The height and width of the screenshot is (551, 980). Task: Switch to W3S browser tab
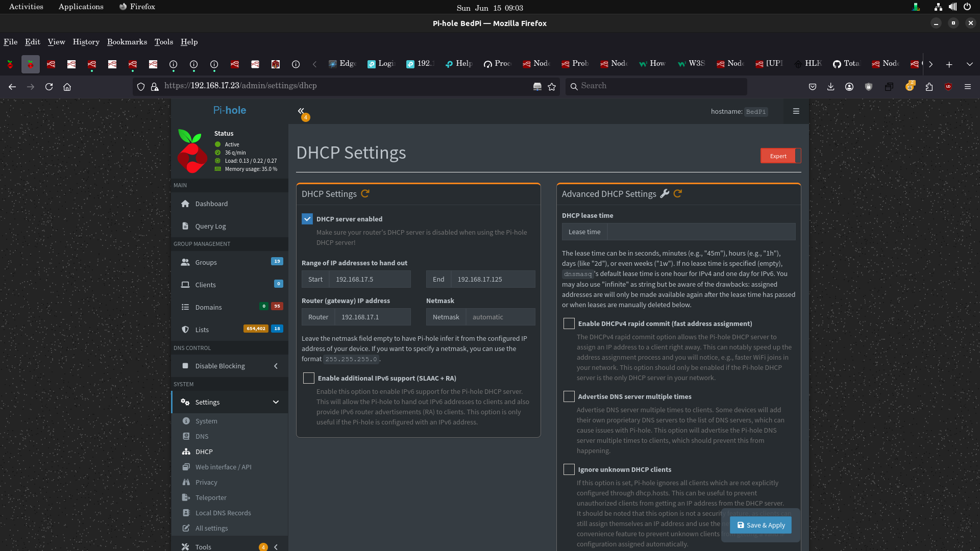click(692, 64)
